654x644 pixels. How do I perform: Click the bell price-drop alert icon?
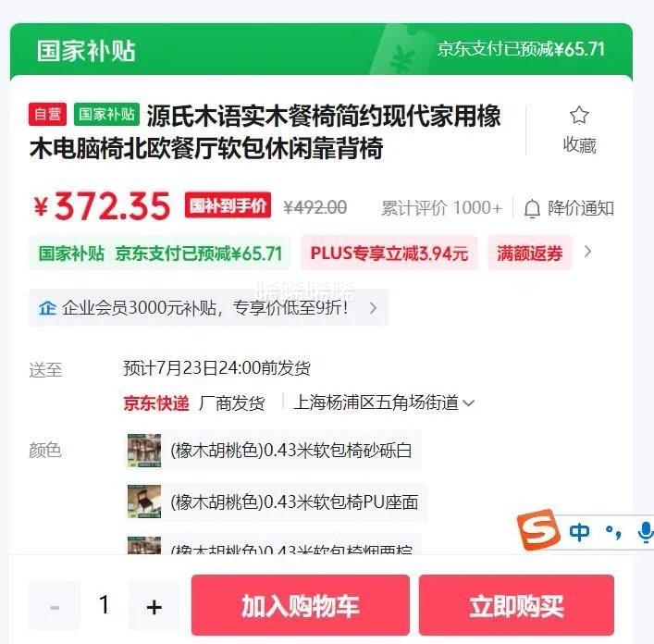532,208
